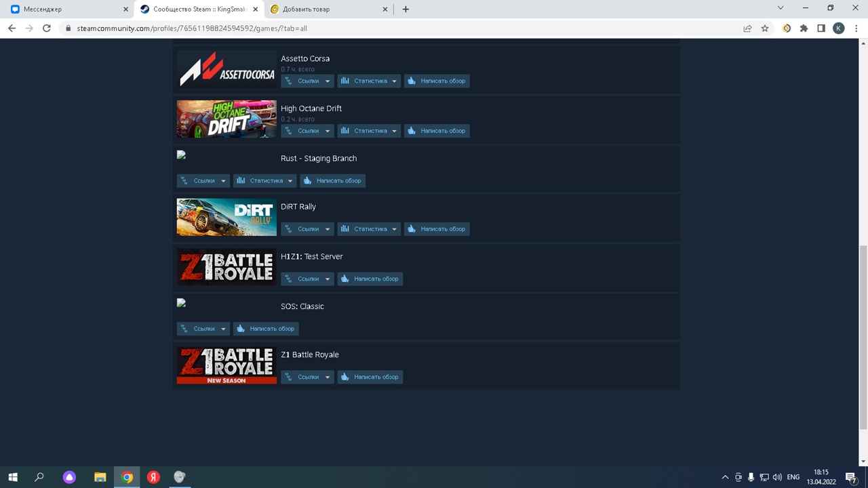Write a review for DiRT Rally
The width and height of the screenshot is (868, 488).
click(x=437, y=229)
